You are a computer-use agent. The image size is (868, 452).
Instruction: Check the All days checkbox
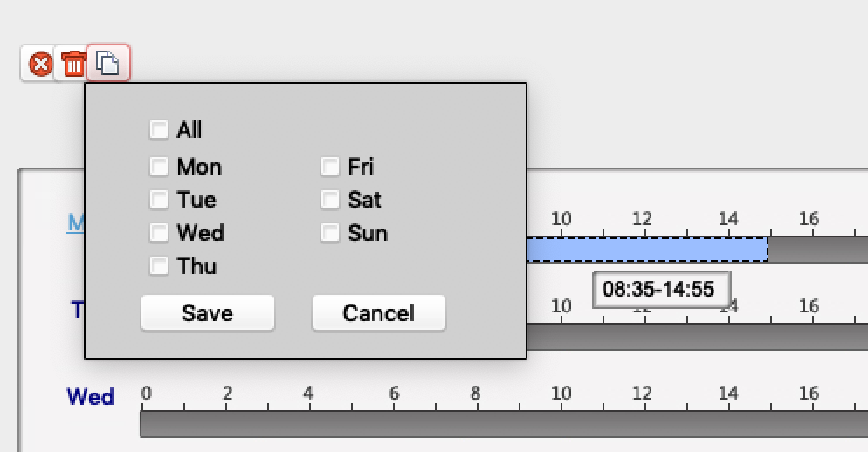[159, 130]
